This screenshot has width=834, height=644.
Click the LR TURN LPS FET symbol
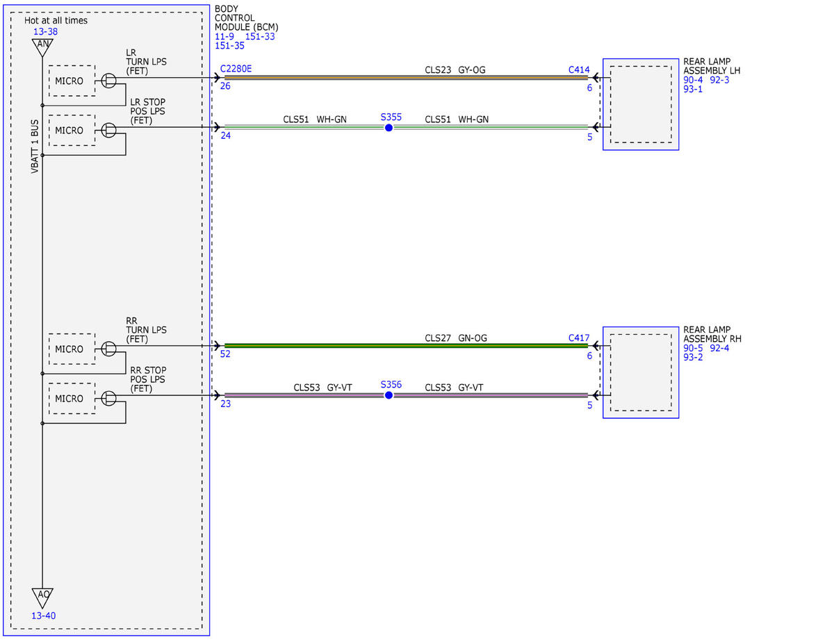click(109, 81)
